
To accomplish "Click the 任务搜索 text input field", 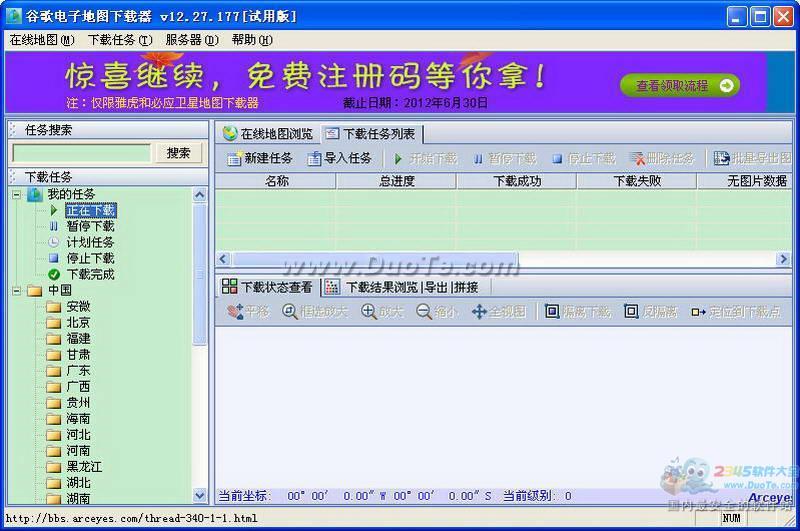I will click(82, 153).
